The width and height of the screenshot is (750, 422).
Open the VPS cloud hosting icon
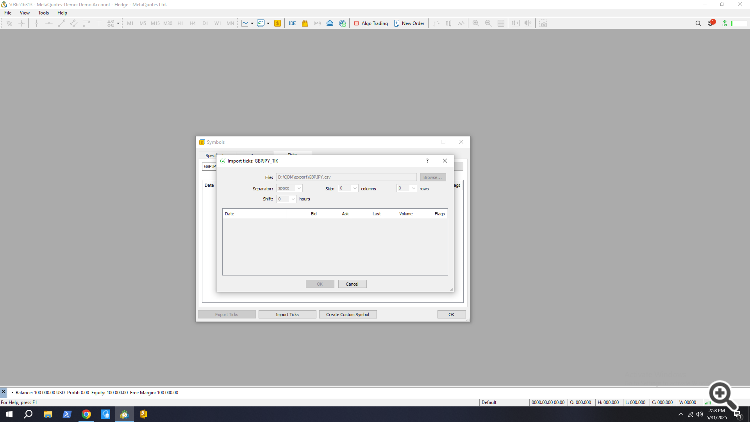(330, 23)
